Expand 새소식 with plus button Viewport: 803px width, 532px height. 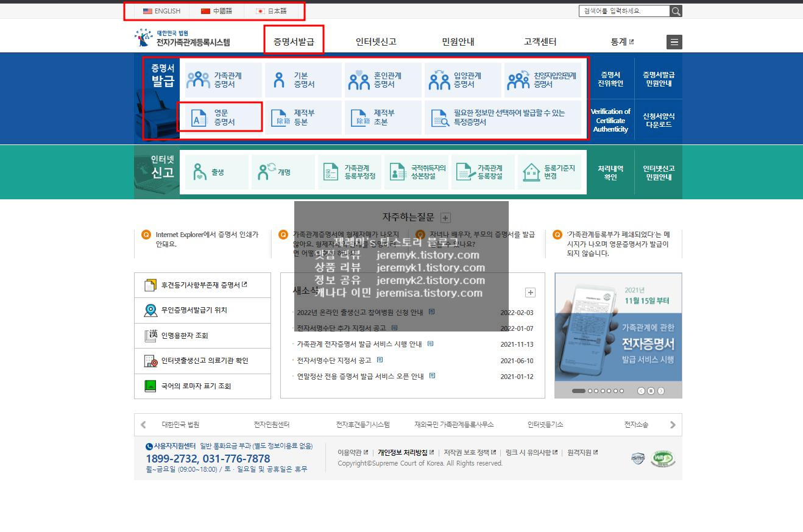coord(531,293)
